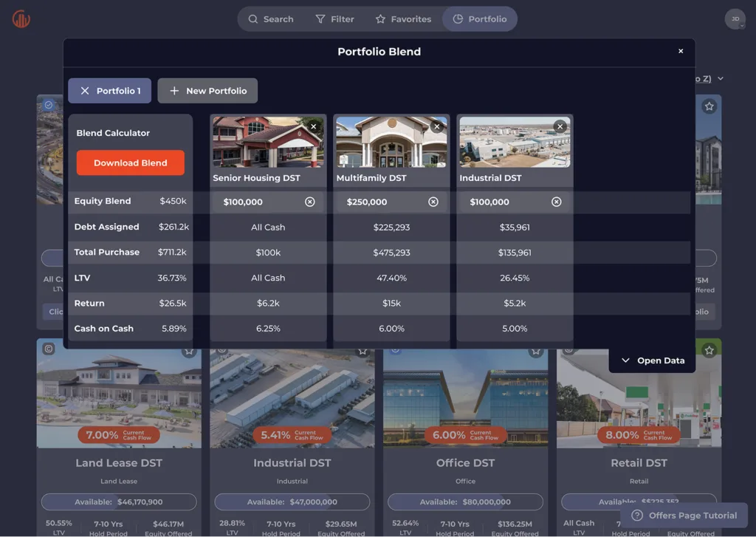
Task: Click the Download Blend button
Action: click(x=130, y=163)
